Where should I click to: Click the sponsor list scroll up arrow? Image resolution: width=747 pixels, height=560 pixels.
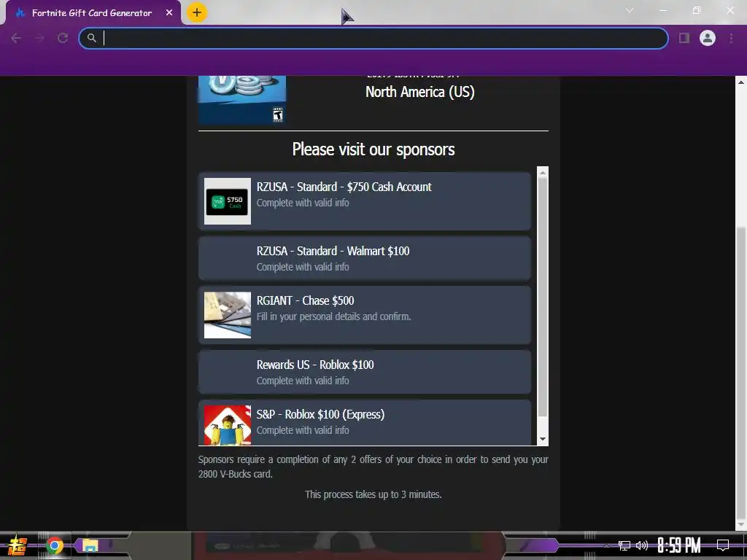[x=542, y=173]
